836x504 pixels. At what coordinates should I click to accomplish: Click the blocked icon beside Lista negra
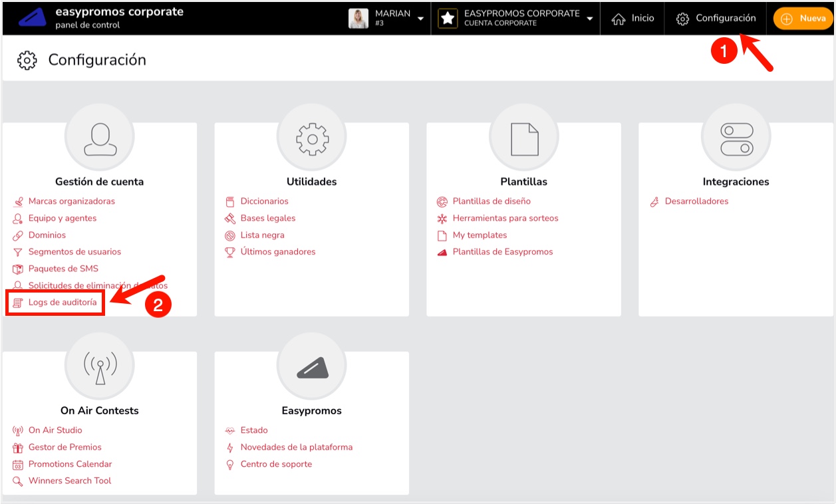click(230, 235)
